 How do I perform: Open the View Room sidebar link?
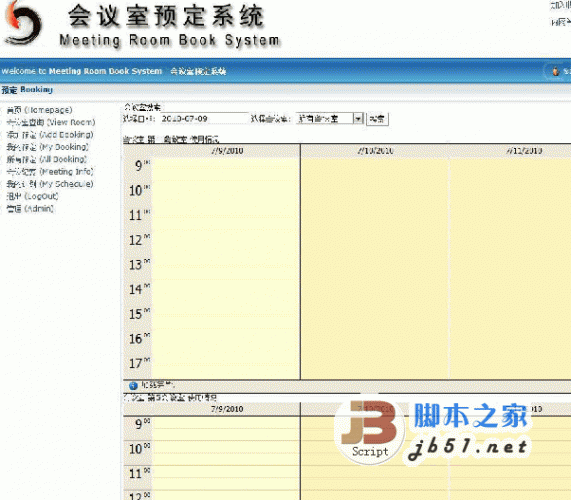(x=51, y=122)
